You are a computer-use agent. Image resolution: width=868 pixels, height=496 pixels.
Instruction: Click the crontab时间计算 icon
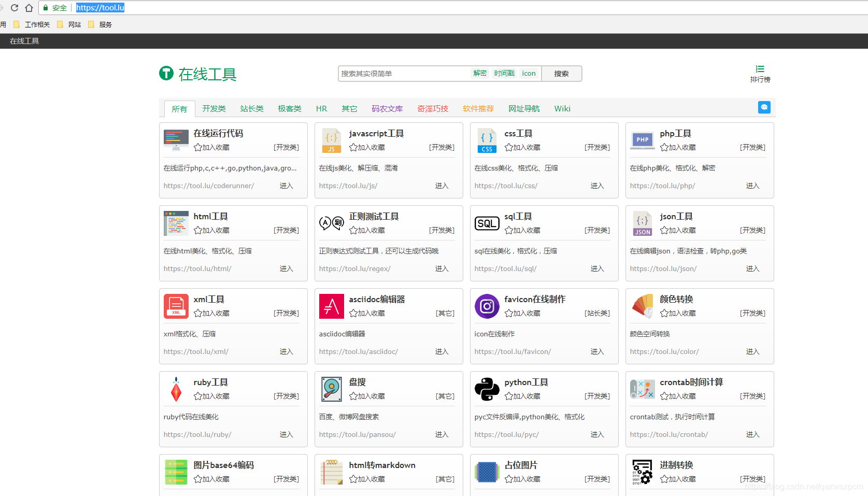click(x=643, y=389)
